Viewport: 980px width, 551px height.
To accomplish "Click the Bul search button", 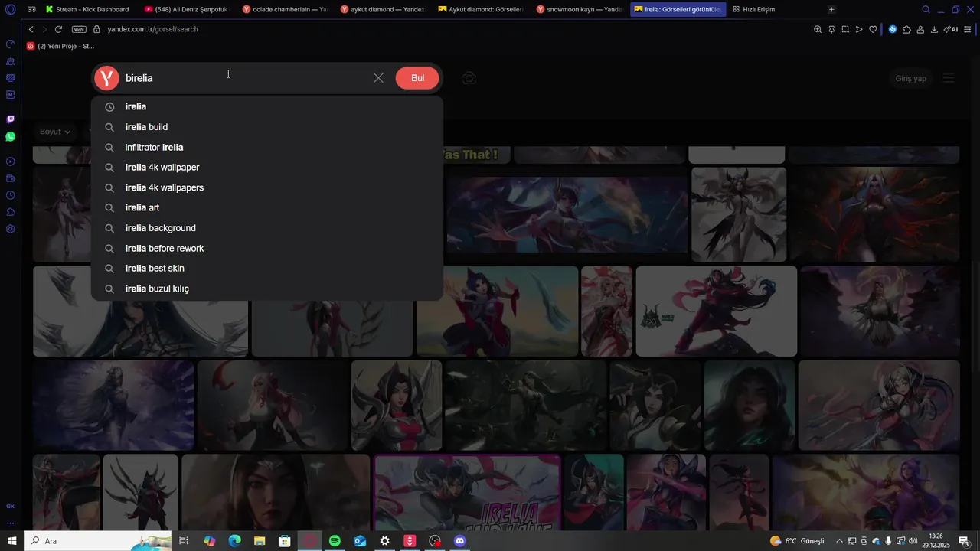I will coord(417,78).
